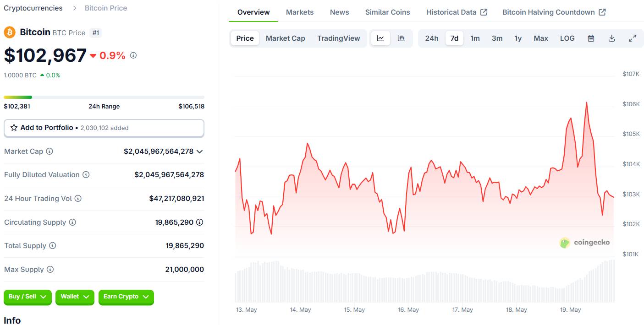
Task: Click the 1.0000 BTC value
Action: click(x=20, y=75)
